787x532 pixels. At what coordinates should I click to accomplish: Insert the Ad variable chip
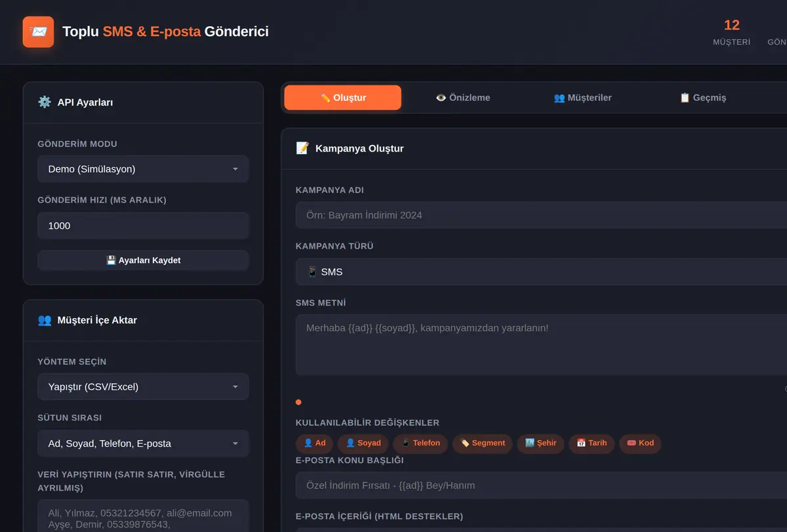pyautogui.click(x=315, y=443)
